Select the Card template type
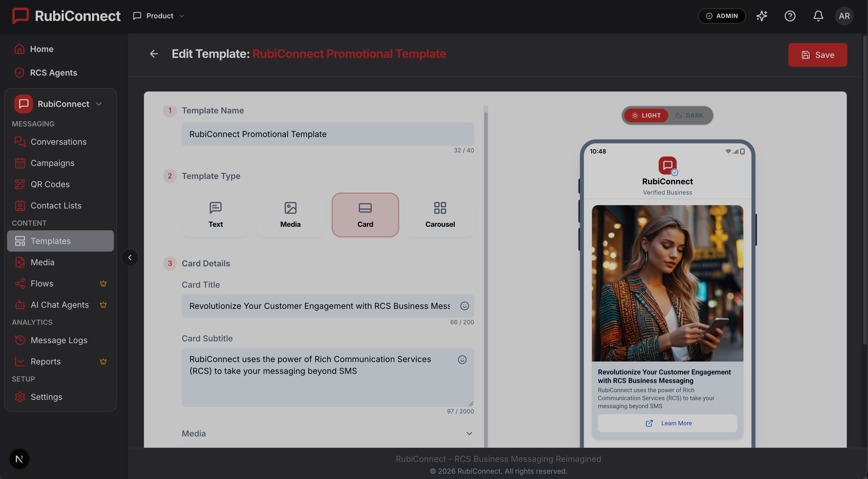Screen dimensions: 868x479 (365, 215)
